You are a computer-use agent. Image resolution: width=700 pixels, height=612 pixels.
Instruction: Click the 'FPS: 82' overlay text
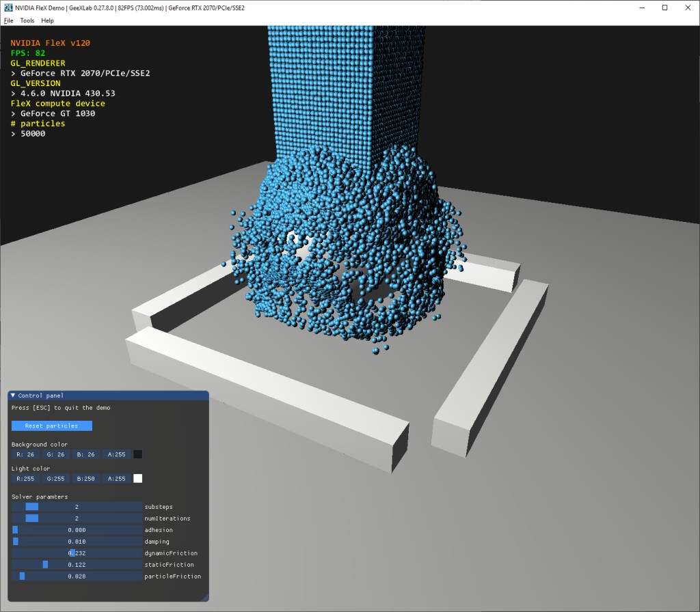[27, 53]
